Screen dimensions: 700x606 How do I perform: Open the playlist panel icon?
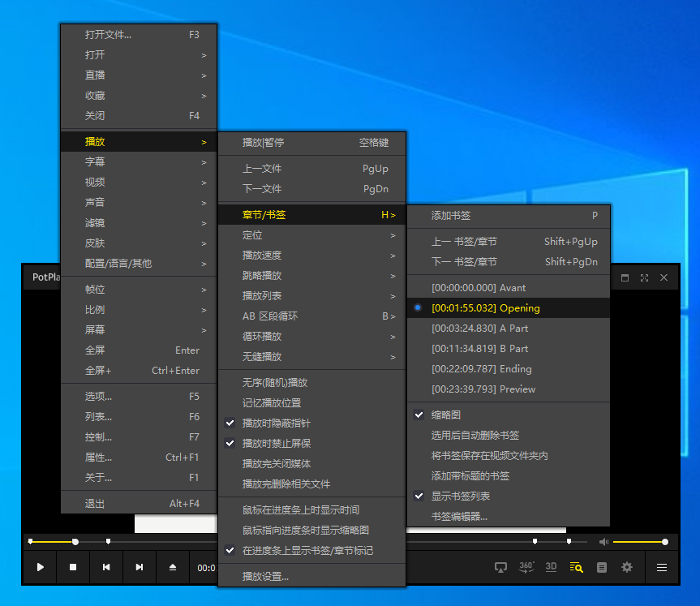pos(602,567)
